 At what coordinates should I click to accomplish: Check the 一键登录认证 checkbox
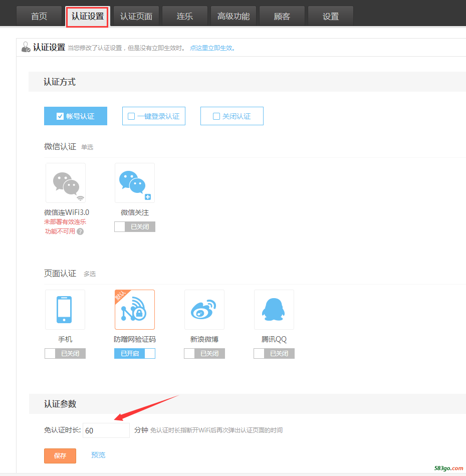132,116
